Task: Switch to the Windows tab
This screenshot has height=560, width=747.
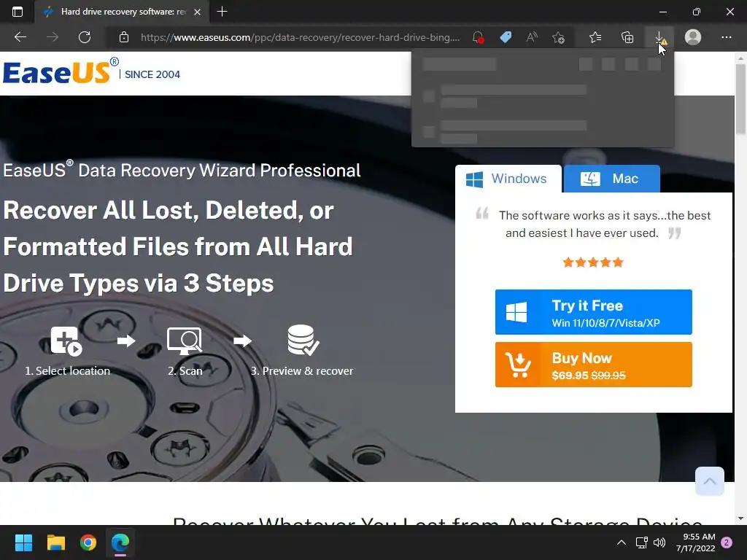Action: [x=508, y=179]
